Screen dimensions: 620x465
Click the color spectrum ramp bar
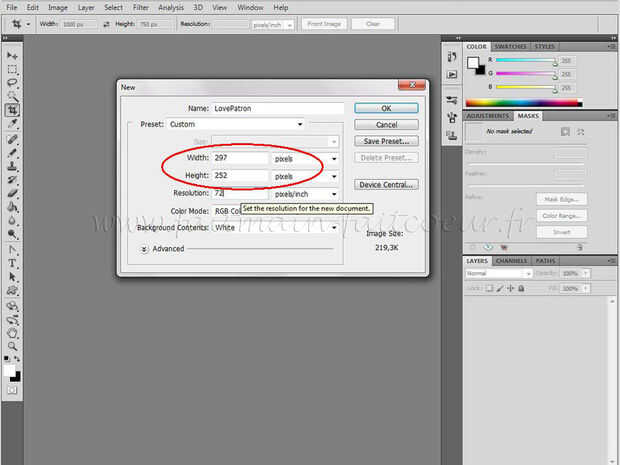(524, 103)
